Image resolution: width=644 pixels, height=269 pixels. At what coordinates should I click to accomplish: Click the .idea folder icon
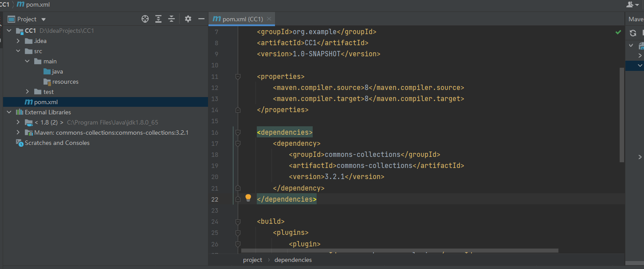pyautogui.click(x=29, y=41)
